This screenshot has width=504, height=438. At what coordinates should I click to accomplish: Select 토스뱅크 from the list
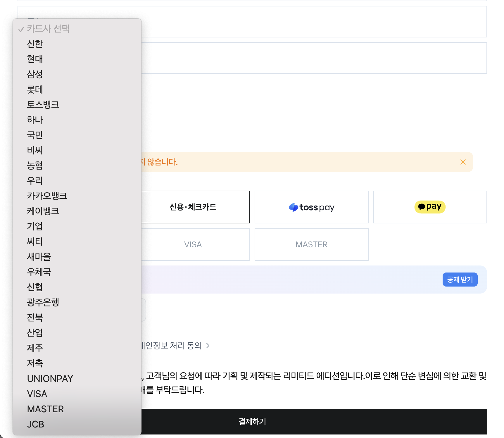pos(77,105)
